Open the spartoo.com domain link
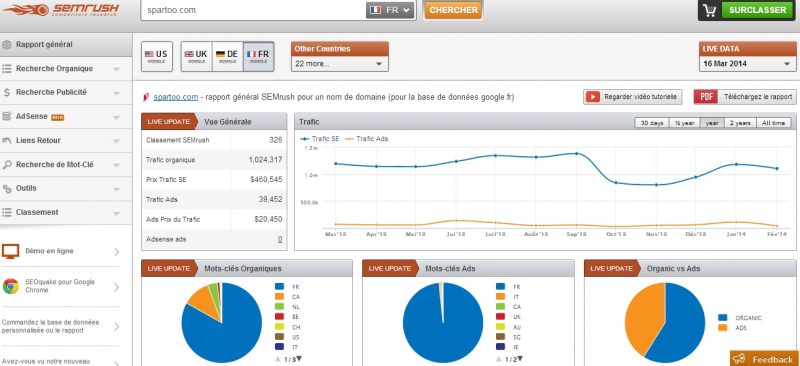 176,97
